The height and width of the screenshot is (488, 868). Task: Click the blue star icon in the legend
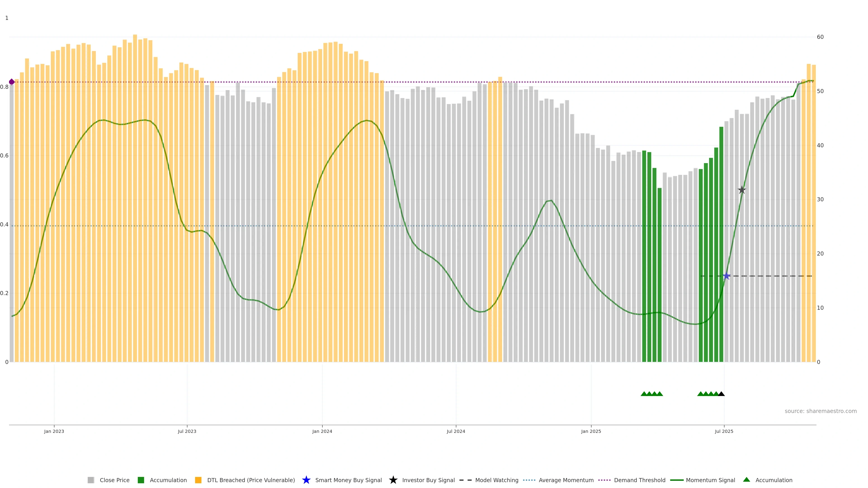[306, 480]
